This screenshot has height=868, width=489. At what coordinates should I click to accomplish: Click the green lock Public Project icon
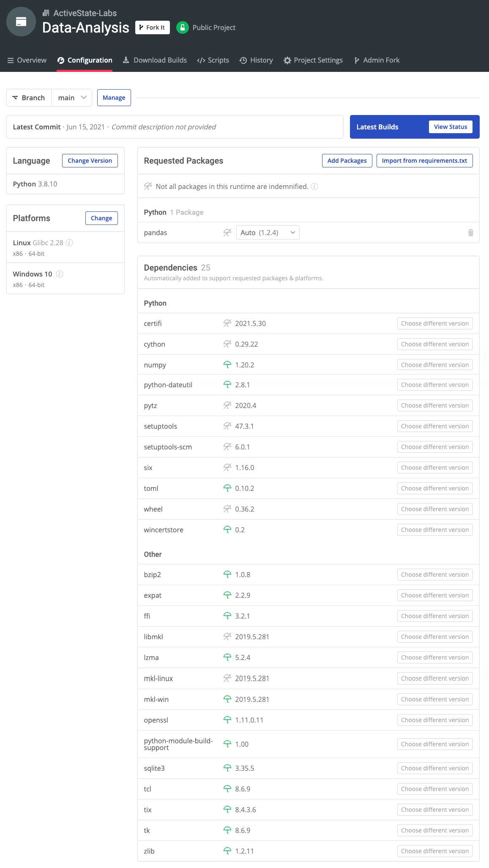(x=182, y=27)
